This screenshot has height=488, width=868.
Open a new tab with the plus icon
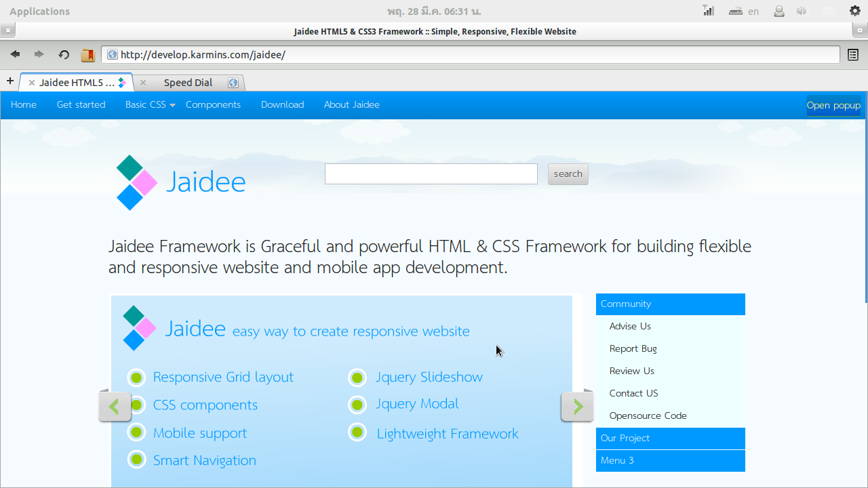pyautogui.click(x=9, y=81)
